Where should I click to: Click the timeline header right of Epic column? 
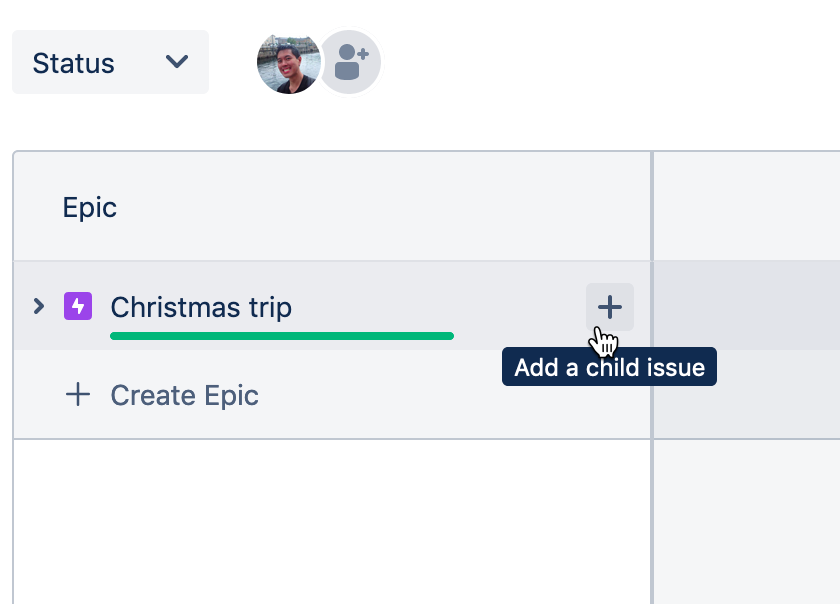746,207
